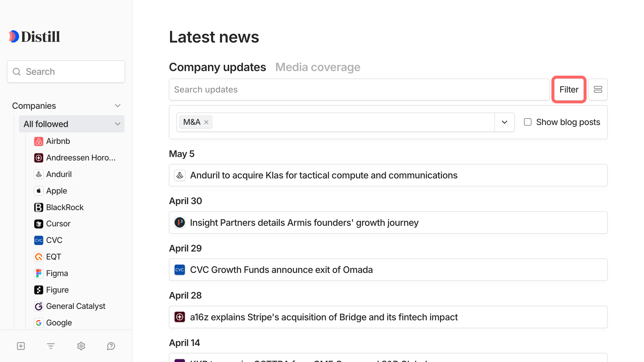Switch to Media coverage tab
This screenshot has width=644, height=362.
pos(318,67)
